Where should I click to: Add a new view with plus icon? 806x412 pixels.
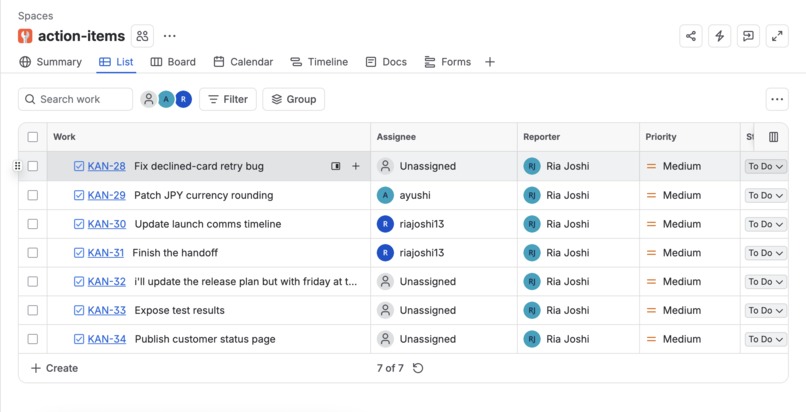pos(490,62)
